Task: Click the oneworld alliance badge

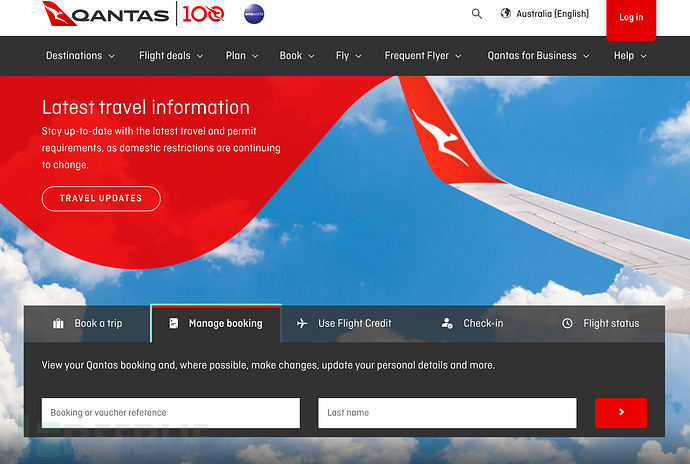Action: coord(254,14)
